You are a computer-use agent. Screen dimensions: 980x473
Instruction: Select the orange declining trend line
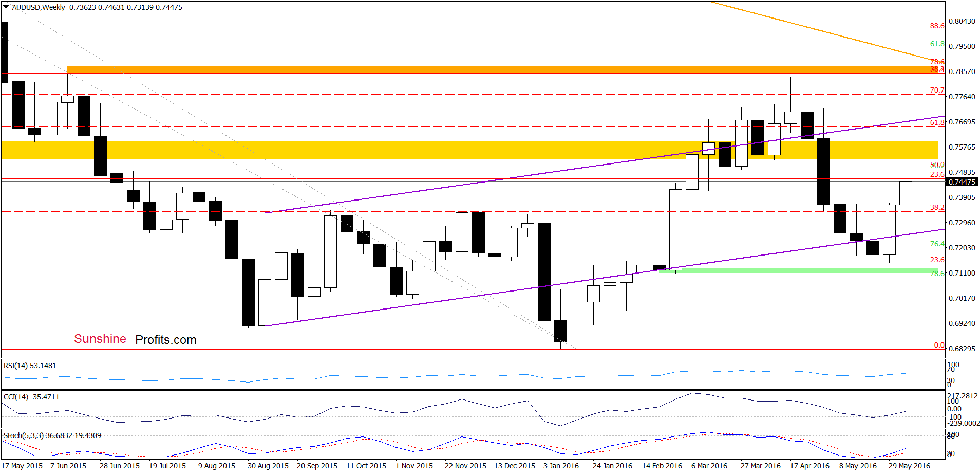click(x=827, y=32)
